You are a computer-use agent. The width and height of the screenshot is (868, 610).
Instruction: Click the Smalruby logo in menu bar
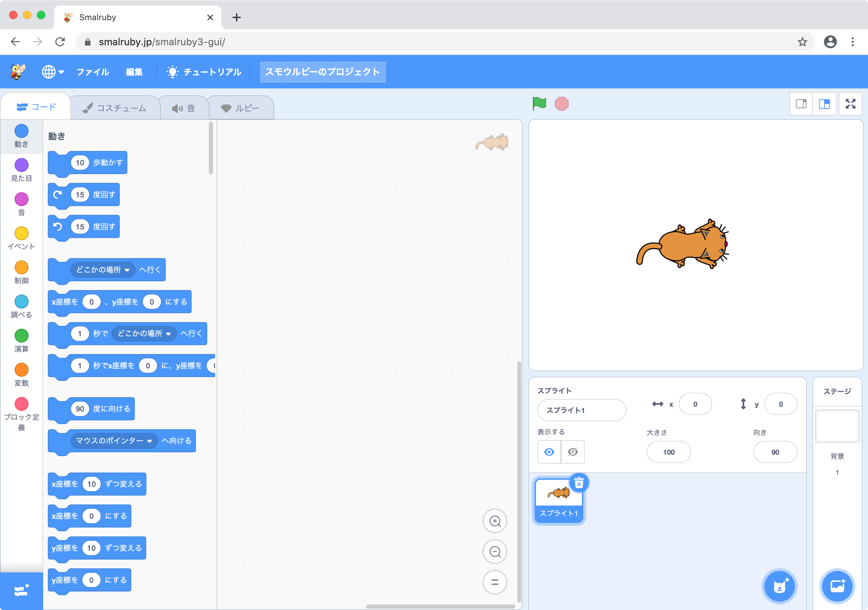[18, 71]
